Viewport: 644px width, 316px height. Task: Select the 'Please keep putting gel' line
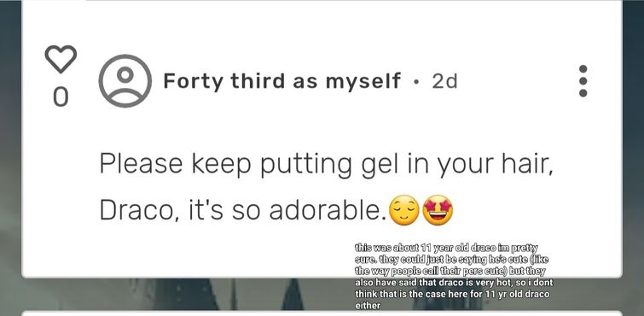[x=326, y=164]
